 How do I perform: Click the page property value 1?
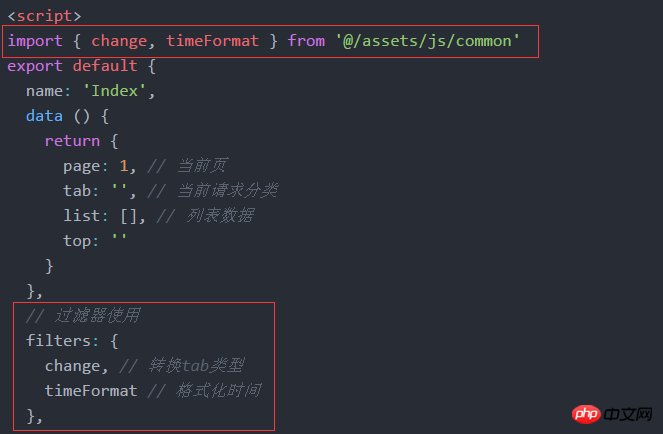pos(123,166)
